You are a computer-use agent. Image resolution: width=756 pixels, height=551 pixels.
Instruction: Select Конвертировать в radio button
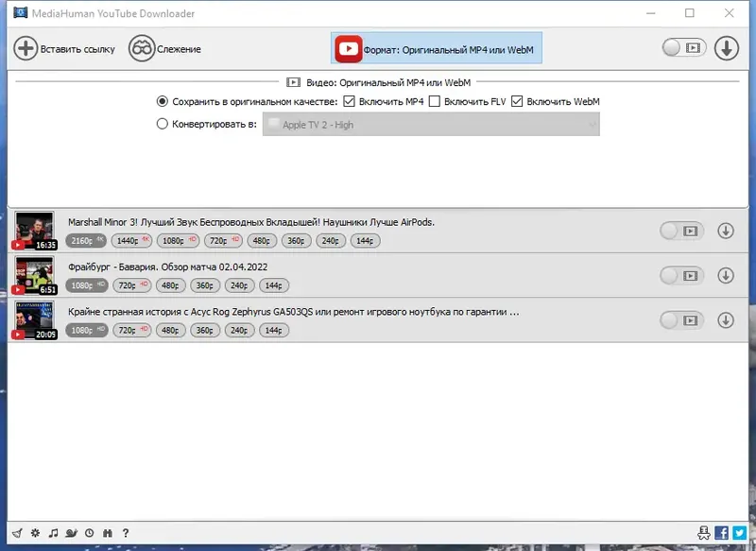tap(162, 124)
